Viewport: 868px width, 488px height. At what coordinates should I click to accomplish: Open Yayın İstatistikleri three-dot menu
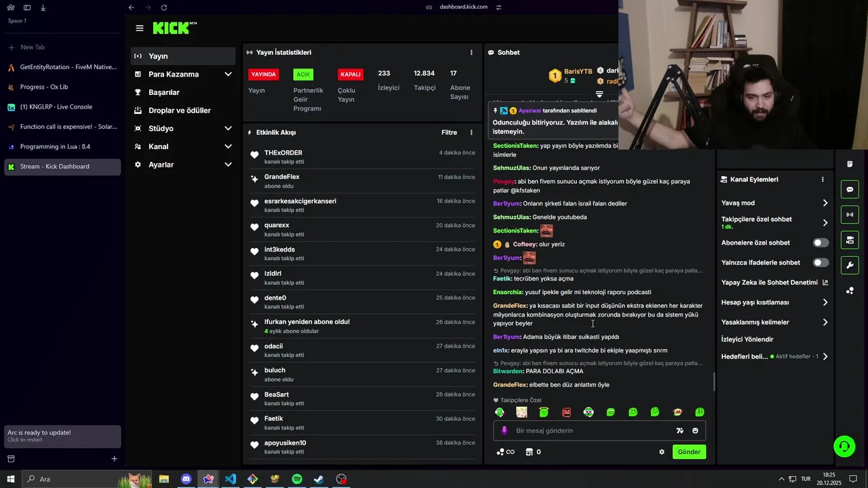pos(471,52)
